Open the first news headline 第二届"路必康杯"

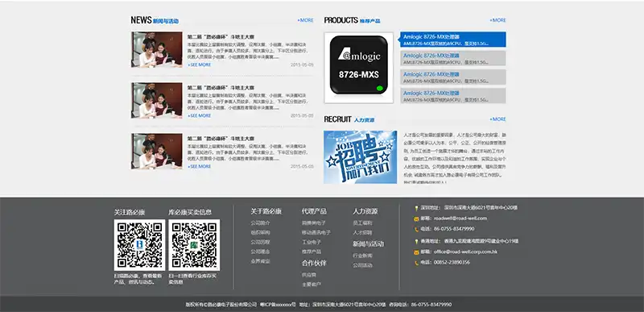pos(221,37)
